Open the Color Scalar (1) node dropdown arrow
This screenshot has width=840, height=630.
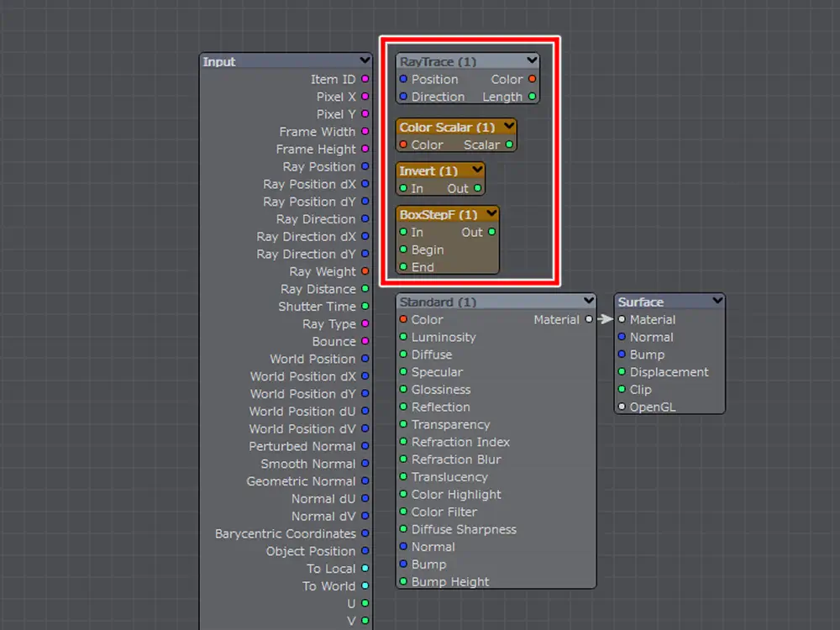[x=507, y=127]
